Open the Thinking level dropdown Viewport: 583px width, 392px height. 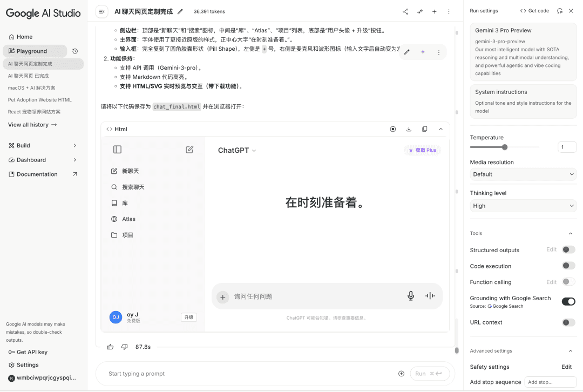[523, 206]
